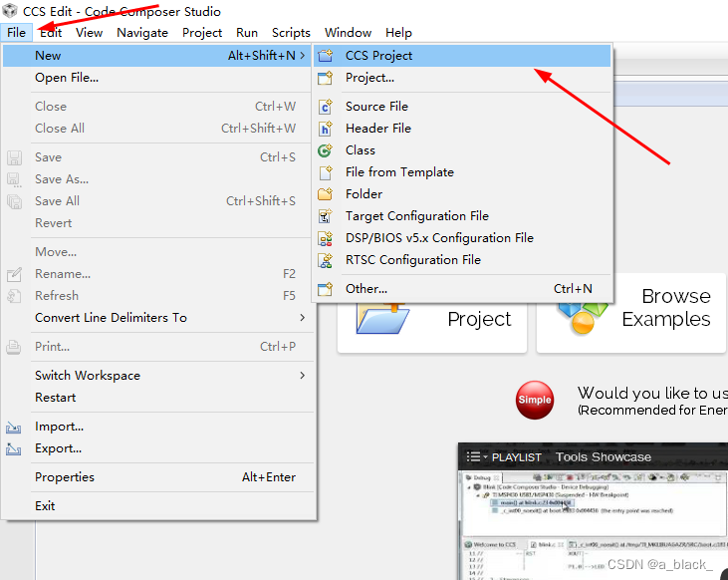Click the red Simple mode button

tap(535, 400)
